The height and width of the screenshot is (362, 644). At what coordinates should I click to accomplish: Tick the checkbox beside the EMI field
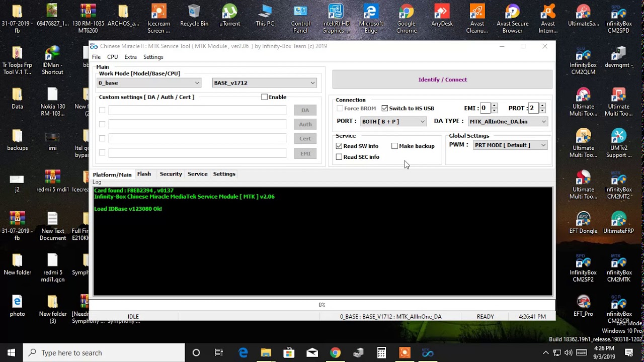click(x=102, y=152)
